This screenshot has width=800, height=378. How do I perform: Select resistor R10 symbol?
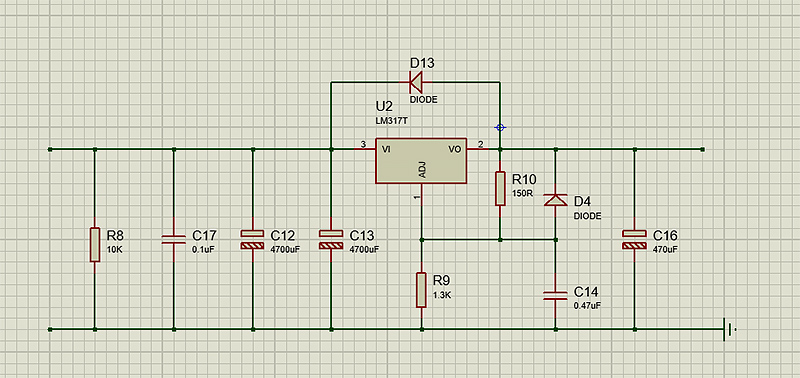(500, 188)
